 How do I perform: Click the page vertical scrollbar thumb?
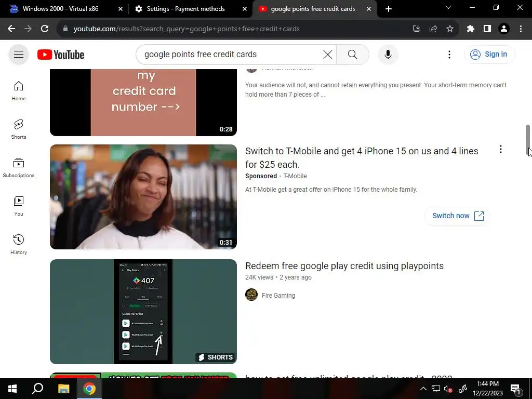tap(528, 139)
